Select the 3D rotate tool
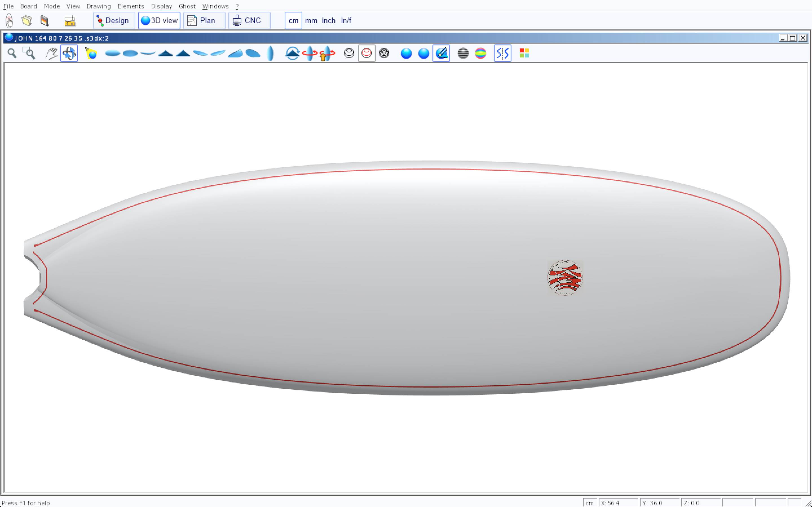The image size is (812, 507). pyautogui.click(x=69, y=53)
